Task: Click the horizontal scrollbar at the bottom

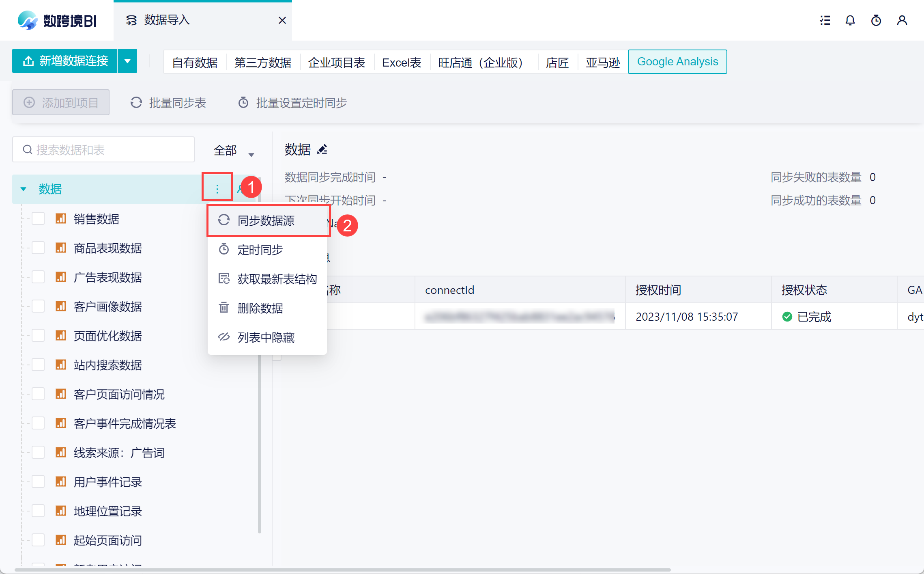Action: (x=342, y=570)
